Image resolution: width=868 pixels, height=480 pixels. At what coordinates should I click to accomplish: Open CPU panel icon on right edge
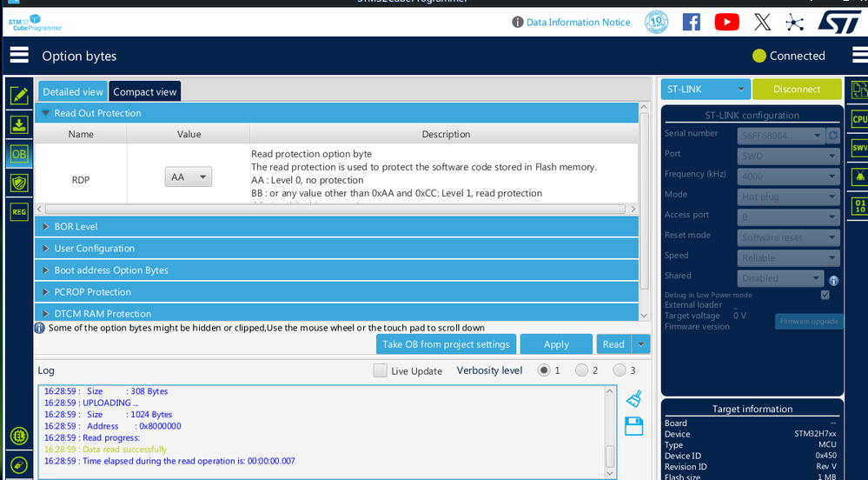[859, 118]
